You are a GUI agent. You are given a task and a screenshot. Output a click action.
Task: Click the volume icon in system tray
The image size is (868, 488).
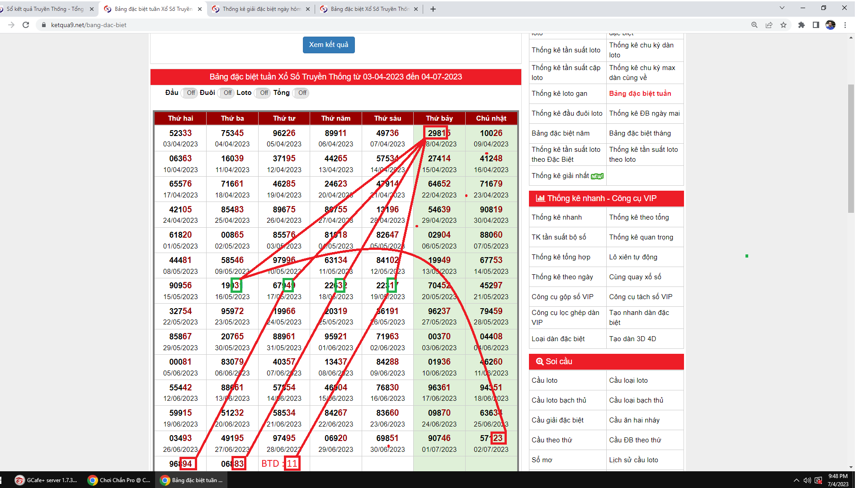click(807, 480)
